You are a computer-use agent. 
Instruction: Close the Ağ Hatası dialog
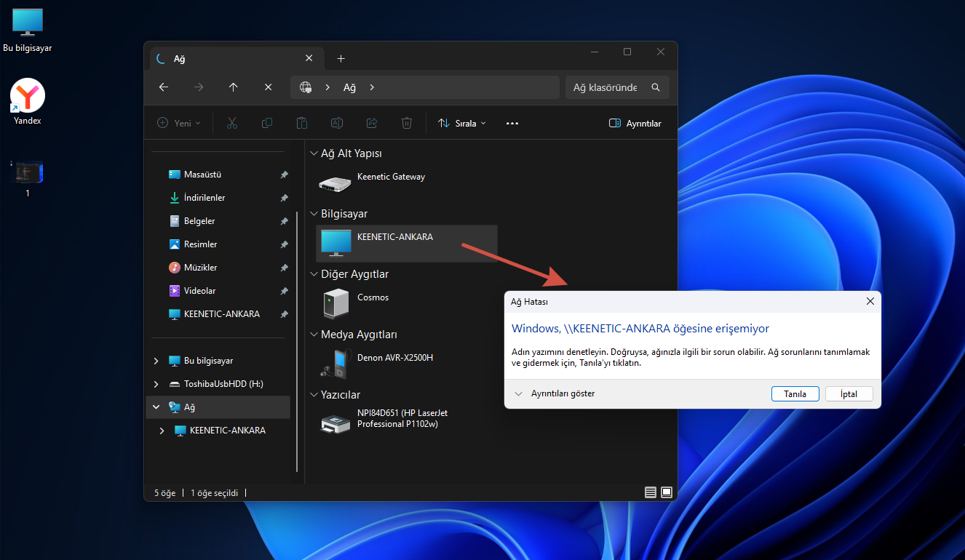870,301
